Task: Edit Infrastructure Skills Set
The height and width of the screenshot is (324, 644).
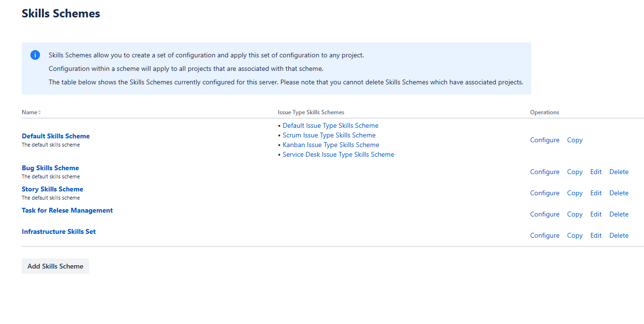Action: pos(596,235)
